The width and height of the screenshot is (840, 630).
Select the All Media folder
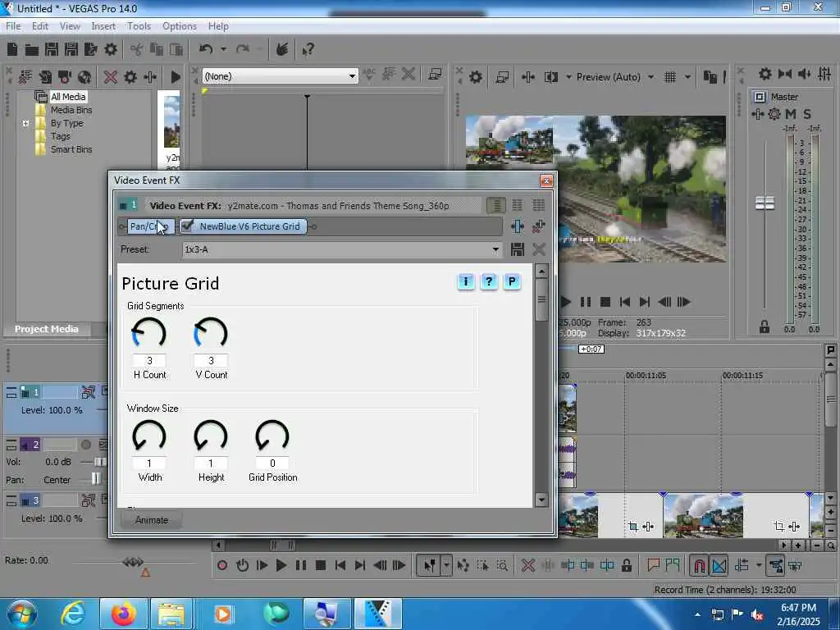pos(68,97)
